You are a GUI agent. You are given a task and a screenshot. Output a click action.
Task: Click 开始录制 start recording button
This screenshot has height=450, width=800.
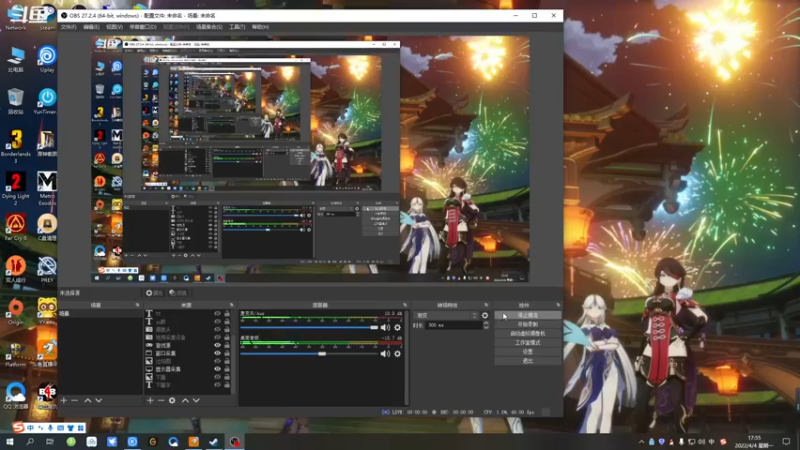point(528,324)
